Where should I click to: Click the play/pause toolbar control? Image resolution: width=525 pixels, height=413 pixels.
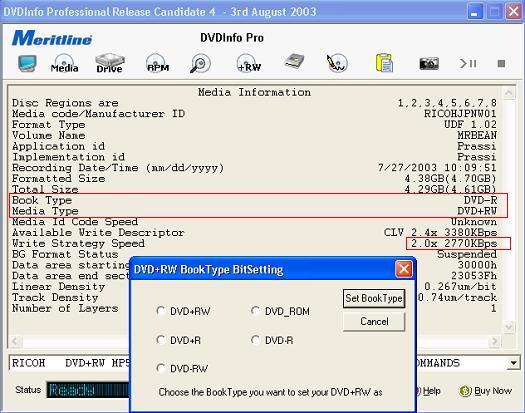click(468, 63)
